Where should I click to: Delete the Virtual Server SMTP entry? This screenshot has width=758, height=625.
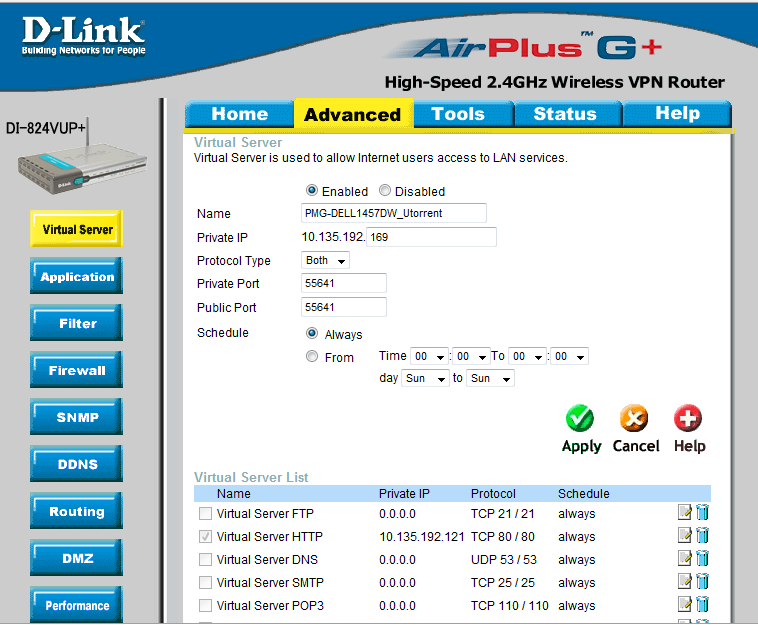click(x=702, y=581)
